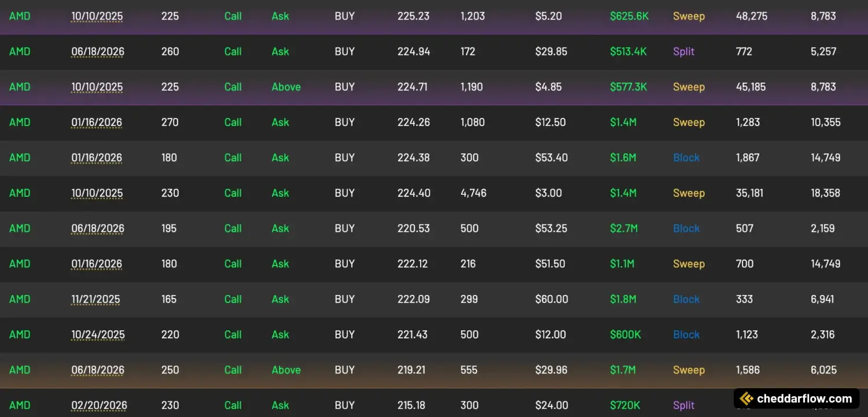Select the Above label in the 219.21 row

point(286,370)
